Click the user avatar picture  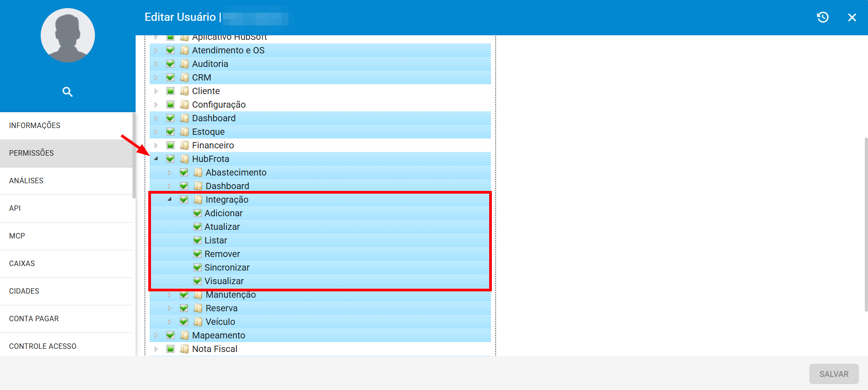[x=68, y=35]
